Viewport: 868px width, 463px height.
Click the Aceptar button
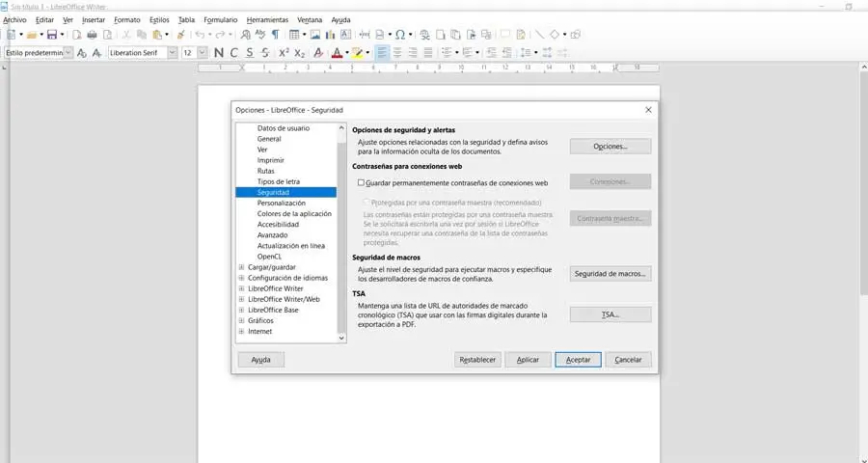(578, 360)
